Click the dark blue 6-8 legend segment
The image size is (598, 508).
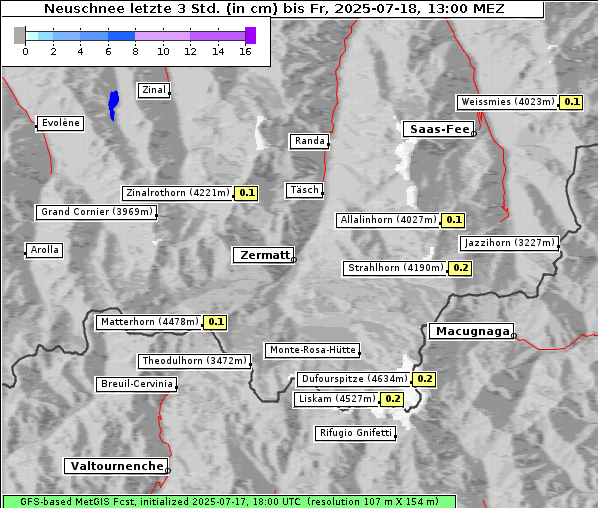(122, 36)
